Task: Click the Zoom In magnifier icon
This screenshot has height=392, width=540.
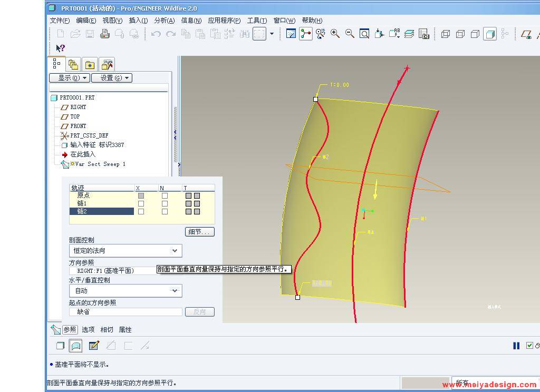Action: click(x=335, y=34)
